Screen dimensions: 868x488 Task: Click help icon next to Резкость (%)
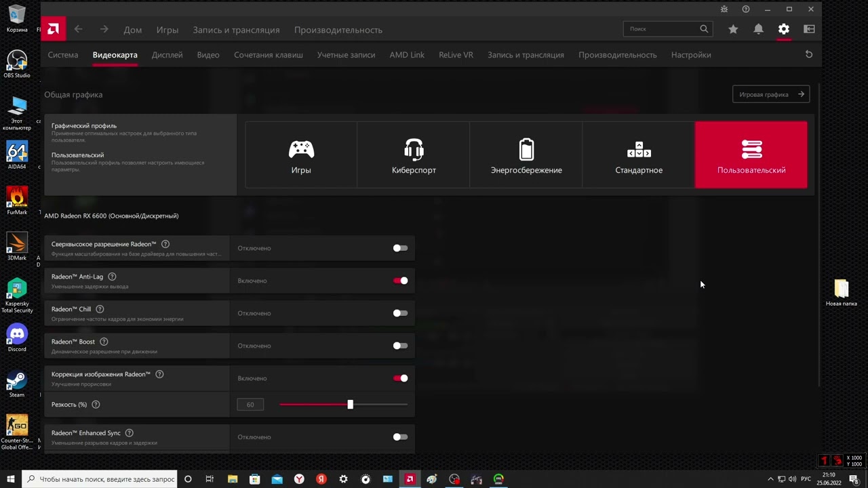96,405
